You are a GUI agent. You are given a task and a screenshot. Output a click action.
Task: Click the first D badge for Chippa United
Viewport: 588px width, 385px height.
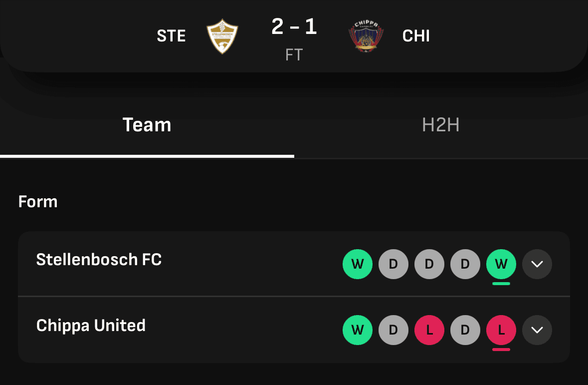(x=393, y=330)
